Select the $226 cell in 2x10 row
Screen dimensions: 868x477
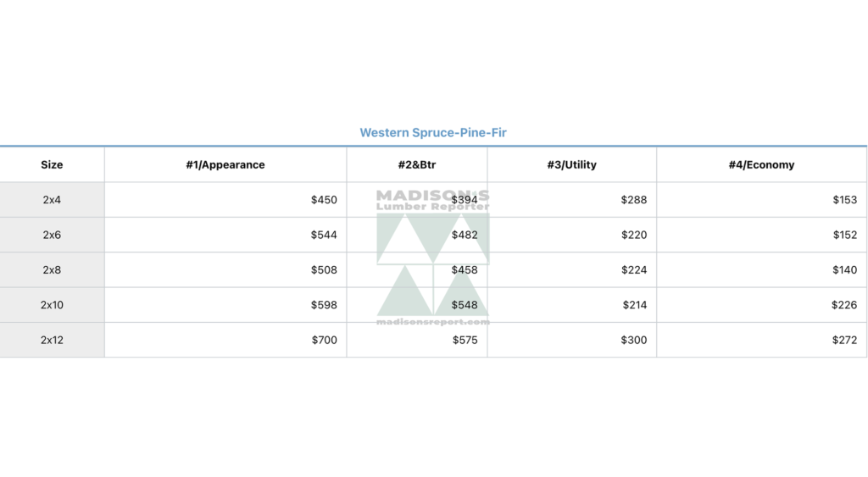(x=762, y=305)
